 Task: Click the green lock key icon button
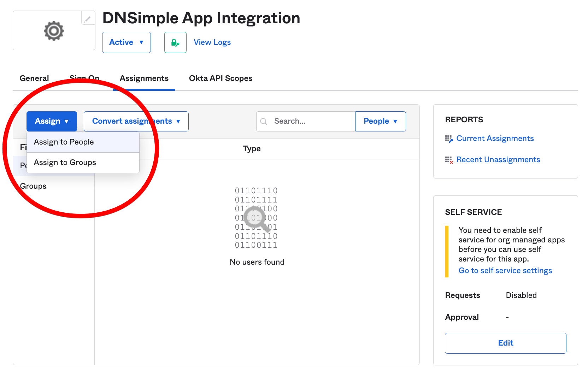tap(175, 42)
